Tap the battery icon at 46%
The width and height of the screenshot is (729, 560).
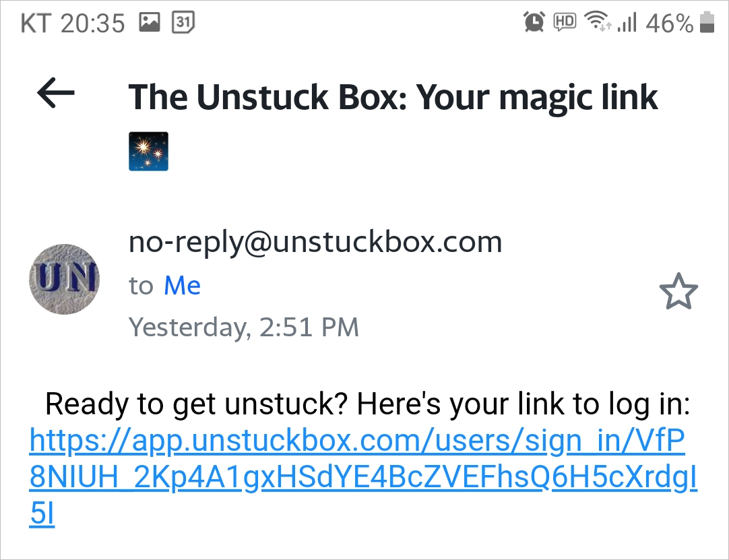(x=707, y=22)
